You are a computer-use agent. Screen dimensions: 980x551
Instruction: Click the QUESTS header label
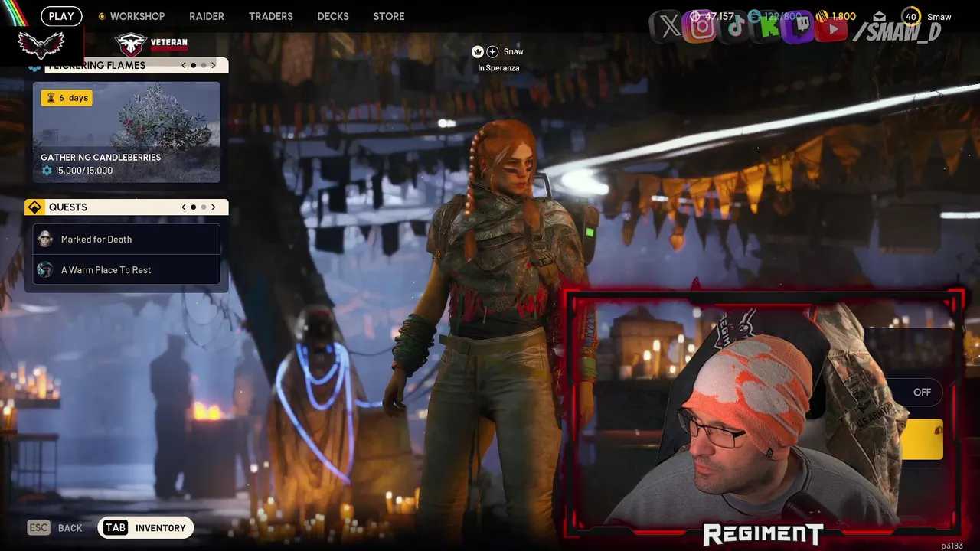pyautogui.click(x=68, y=207)
